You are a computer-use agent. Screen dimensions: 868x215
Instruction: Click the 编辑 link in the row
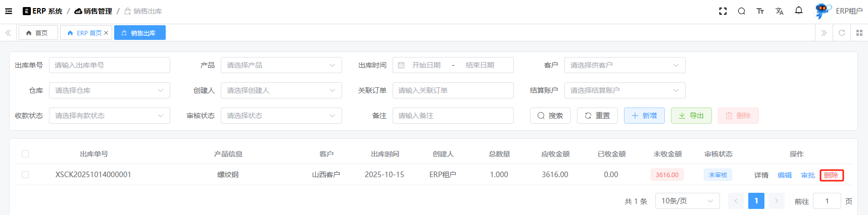point(784,175)
